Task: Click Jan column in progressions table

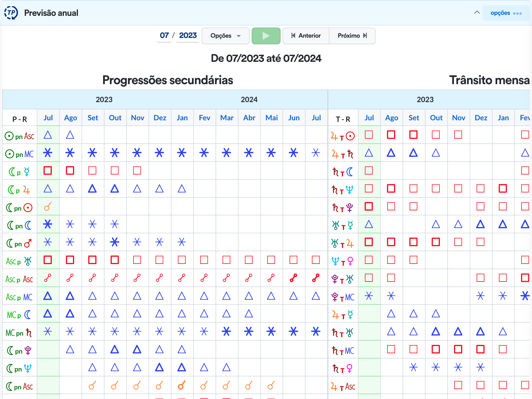Action: (182, 118)
